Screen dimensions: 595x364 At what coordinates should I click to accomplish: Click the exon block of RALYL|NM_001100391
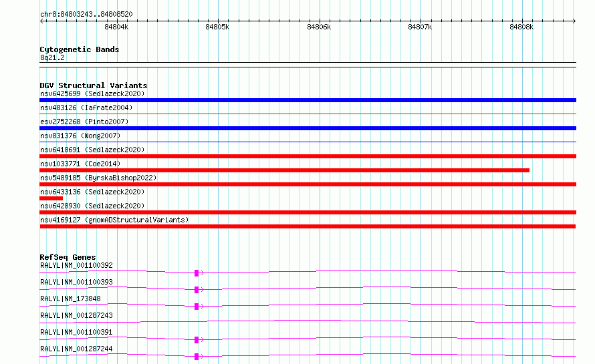[197, 340]
